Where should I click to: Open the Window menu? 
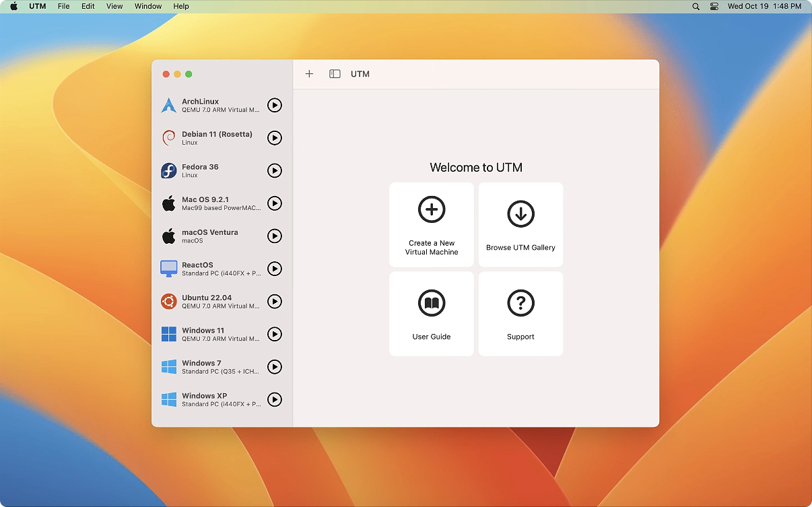tap(148, 6)
